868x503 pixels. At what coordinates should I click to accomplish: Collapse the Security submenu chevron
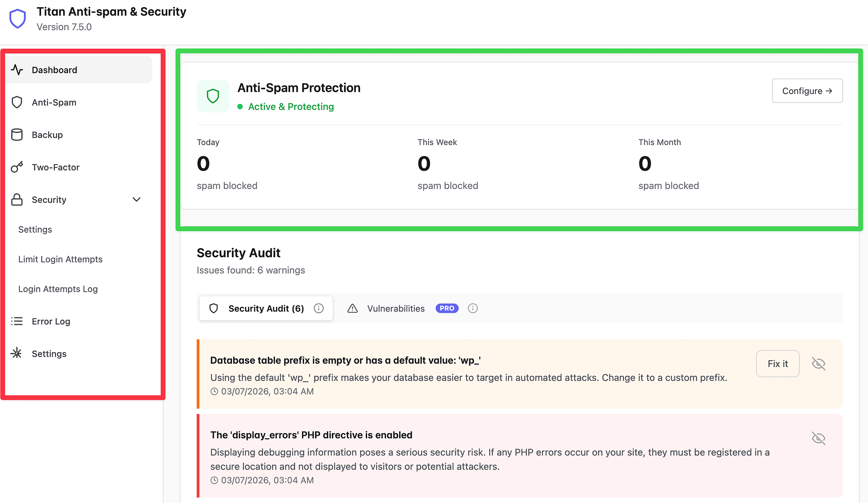137,200
